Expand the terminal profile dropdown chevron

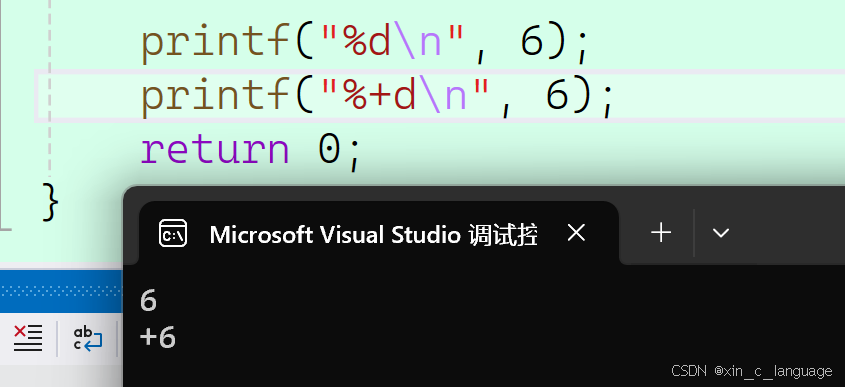pos(721,233)
